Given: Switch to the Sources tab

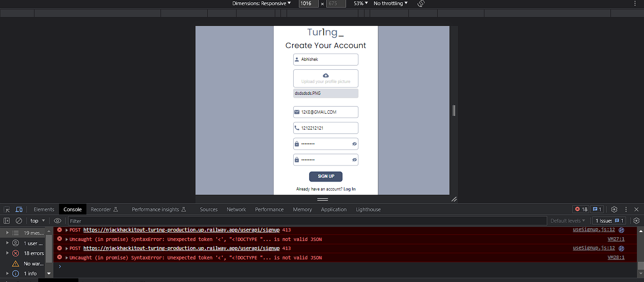Looking at the screenshot, I should coord(208,209).
